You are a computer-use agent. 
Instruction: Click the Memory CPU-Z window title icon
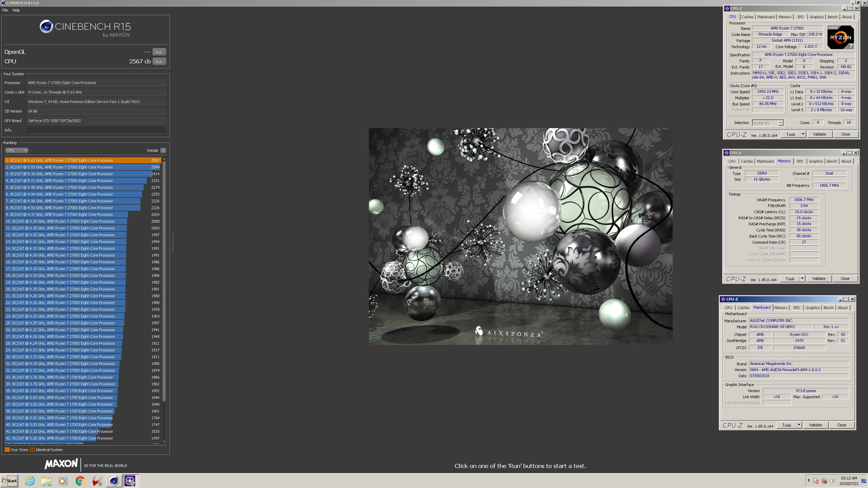pyautogui.click(x=726, y=153)
